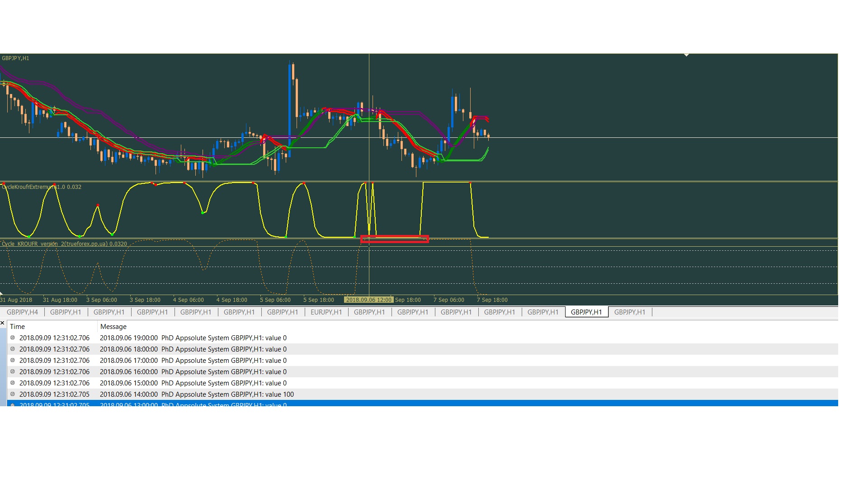Click the Message column header

[x=113, y=327]
